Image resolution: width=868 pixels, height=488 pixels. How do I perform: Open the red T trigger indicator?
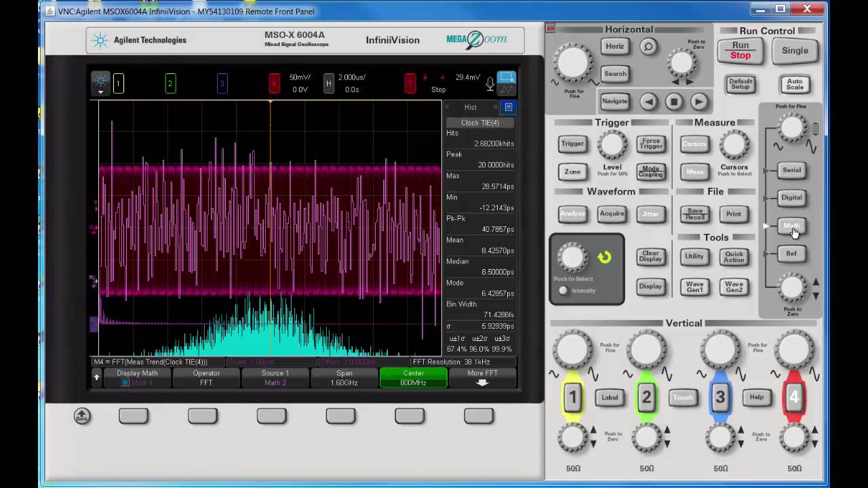410,84
